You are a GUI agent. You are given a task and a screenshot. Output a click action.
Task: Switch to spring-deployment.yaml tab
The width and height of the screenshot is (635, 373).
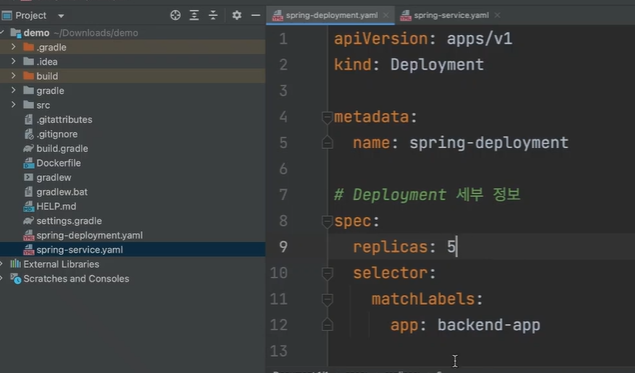tap(331, 15)
